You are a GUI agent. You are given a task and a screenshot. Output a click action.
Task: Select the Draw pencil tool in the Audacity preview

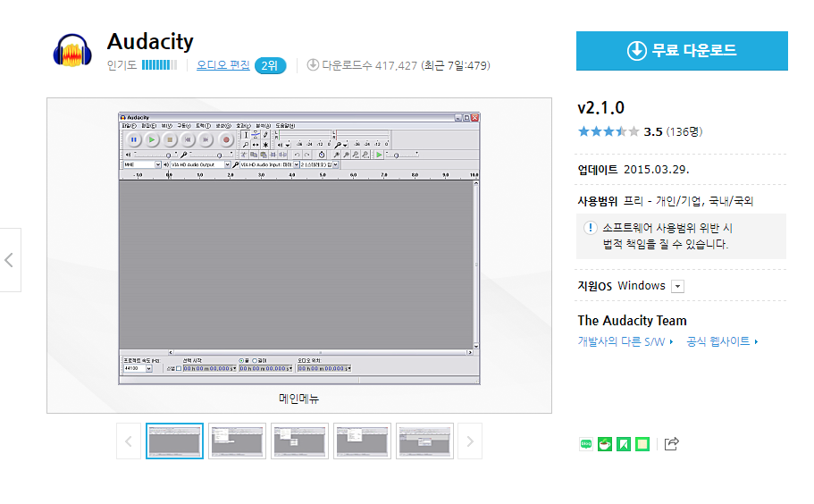(265, 135)
